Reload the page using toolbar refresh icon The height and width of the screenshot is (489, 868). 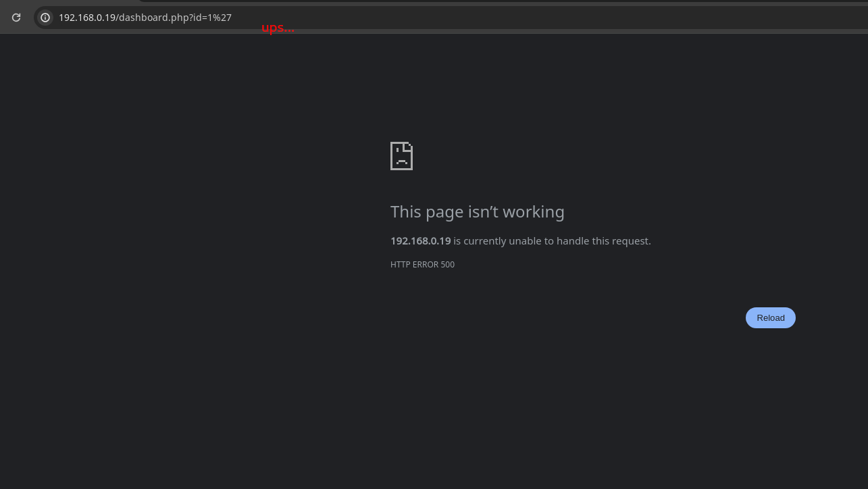tap(16, 18)
